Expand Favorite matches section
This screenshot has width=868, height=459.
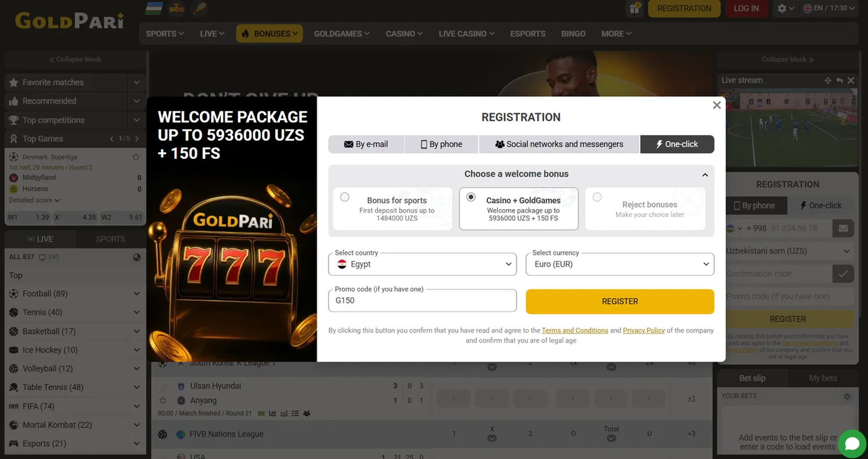136,83
